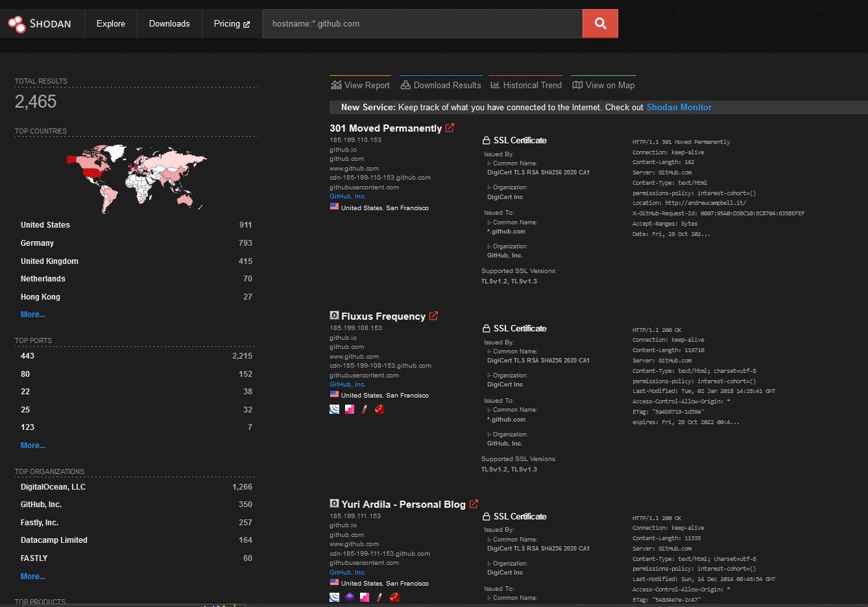Click jQuery tag icon under Yuri Ardila

[x=335, y=597]
